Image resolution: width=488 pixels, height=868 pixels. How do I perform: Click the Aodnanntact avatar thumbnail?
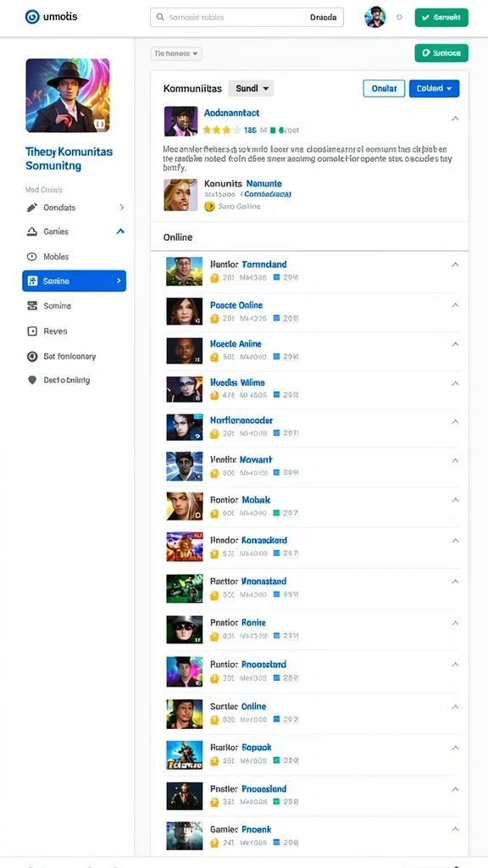[x=181, y=121]
